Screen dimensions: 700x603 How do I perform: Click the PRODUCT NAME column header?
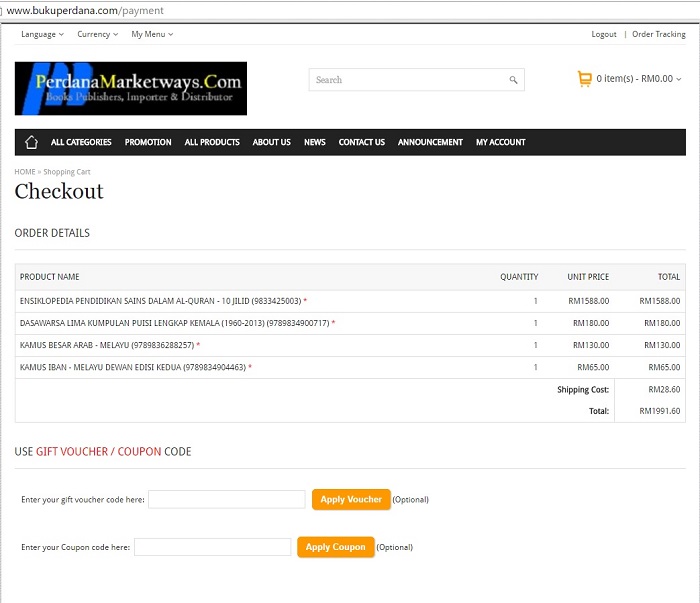pos(50,277)
